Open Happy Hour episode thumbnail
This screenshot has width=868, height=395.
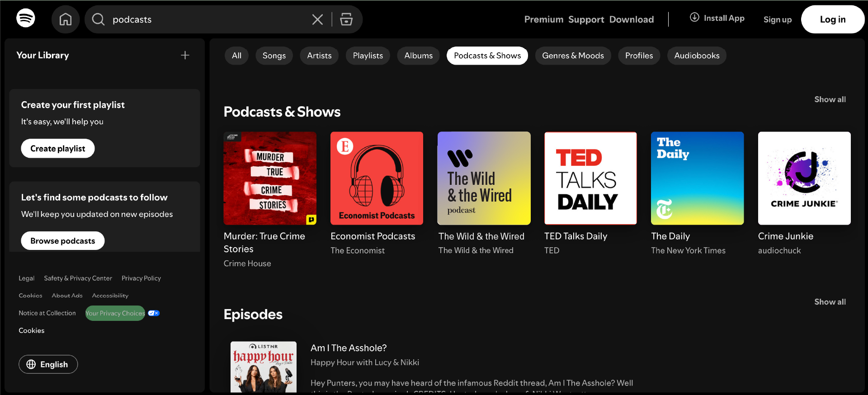[264, 367]
